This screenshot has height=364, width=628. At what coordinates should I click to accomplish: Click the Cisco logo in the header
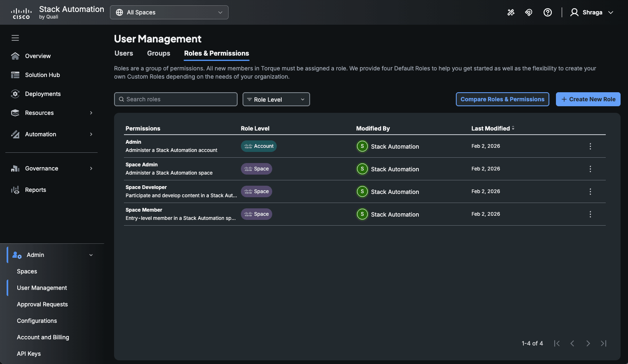click(x=21, y=14)
